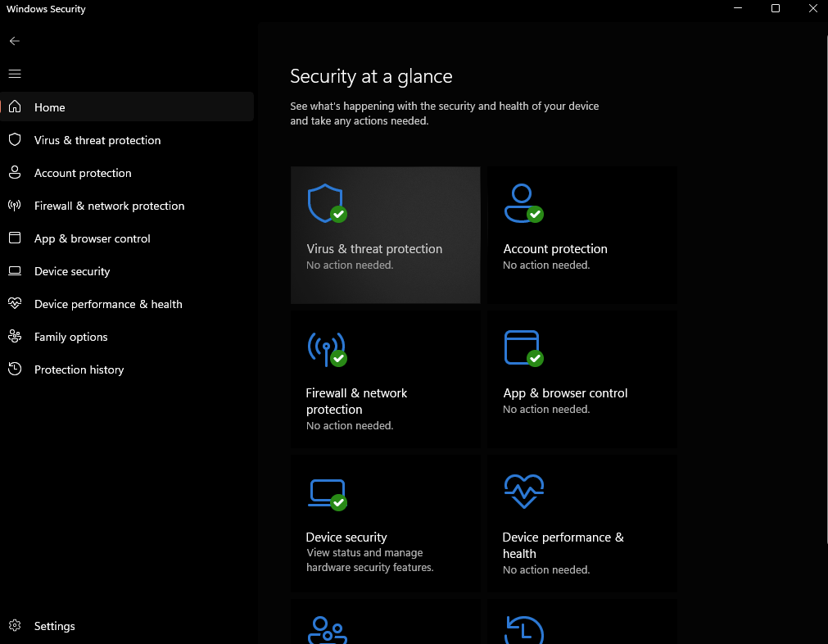Click the person icon on Account protection tile
The width and height of the screenshot is (828, 644).
[520, 202]
